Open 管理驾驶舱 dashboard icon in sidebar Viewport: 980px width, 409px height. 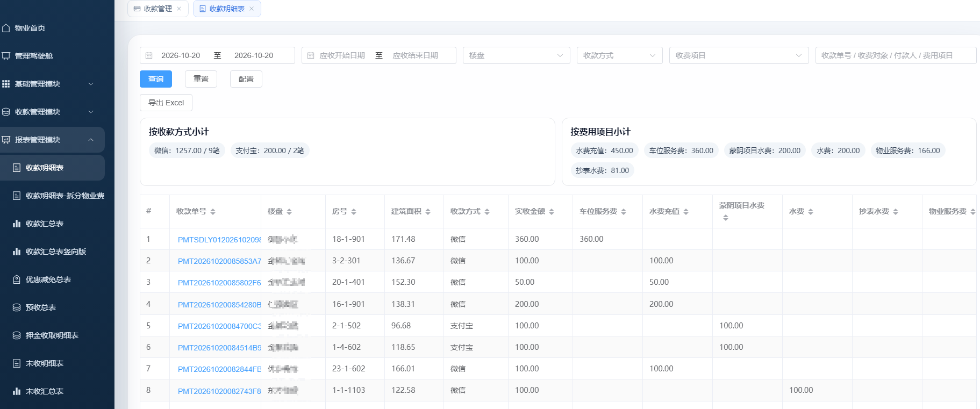[6, 56]
